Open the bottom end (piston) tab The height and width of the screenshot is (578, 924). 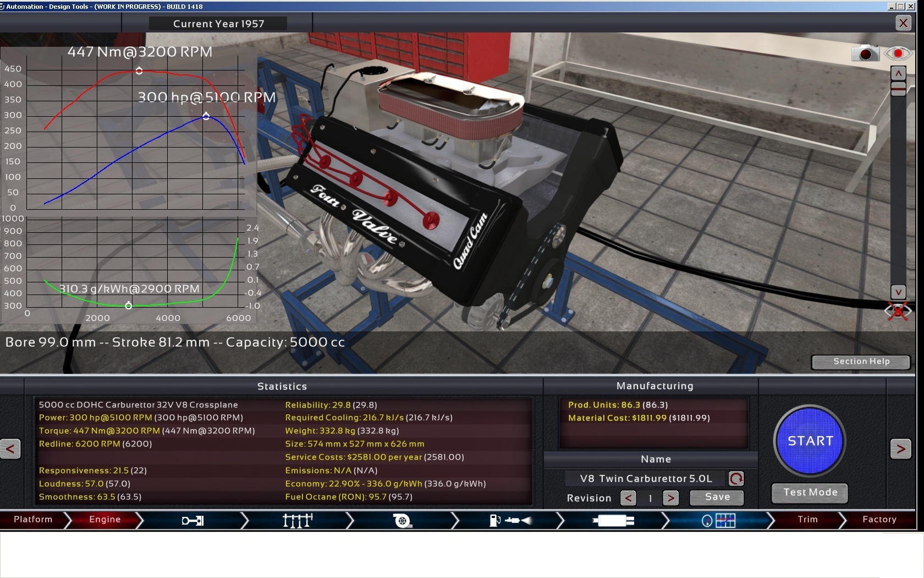pos(193,520)
